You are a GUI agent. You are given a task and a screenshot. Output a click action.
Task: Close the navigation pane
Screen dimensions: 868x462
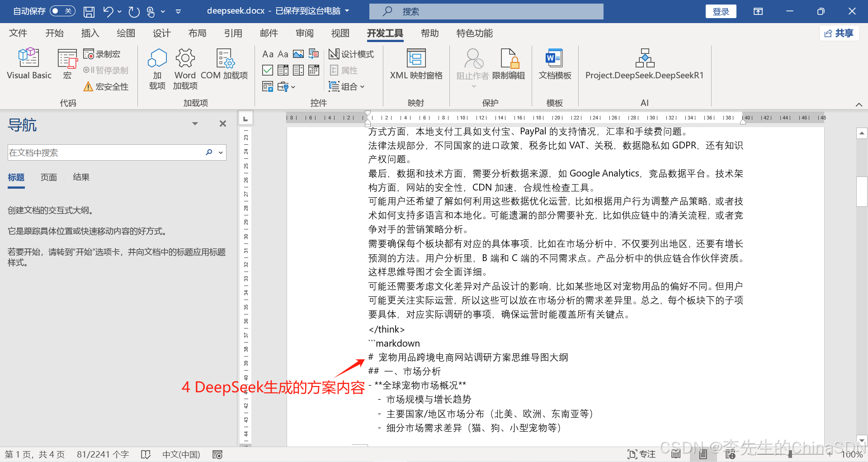click(x=223, y=124)
